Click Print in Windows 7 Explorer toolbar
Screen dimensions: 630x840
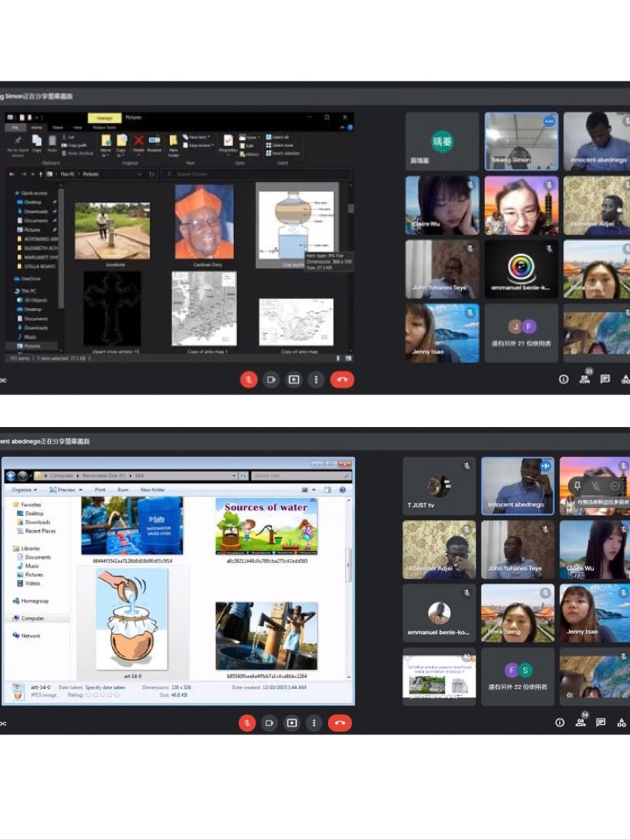pos(100,490)
